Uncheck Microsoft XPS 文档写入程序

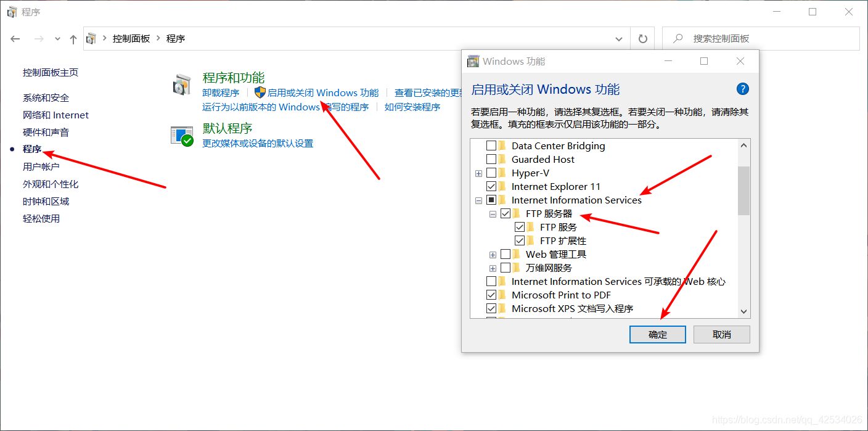[491, 308]
